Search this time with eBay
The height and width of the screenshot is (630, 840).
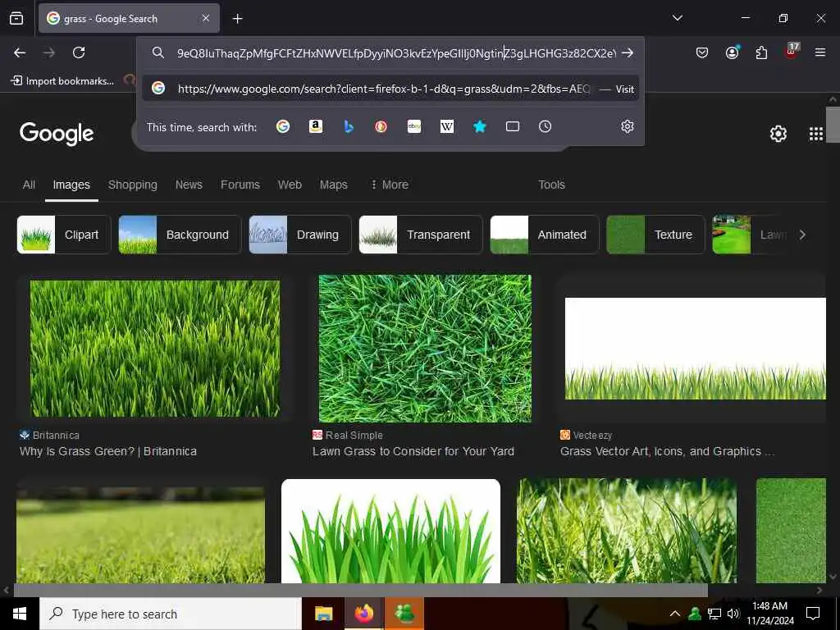pyautogui.click(x=414, y=126)
